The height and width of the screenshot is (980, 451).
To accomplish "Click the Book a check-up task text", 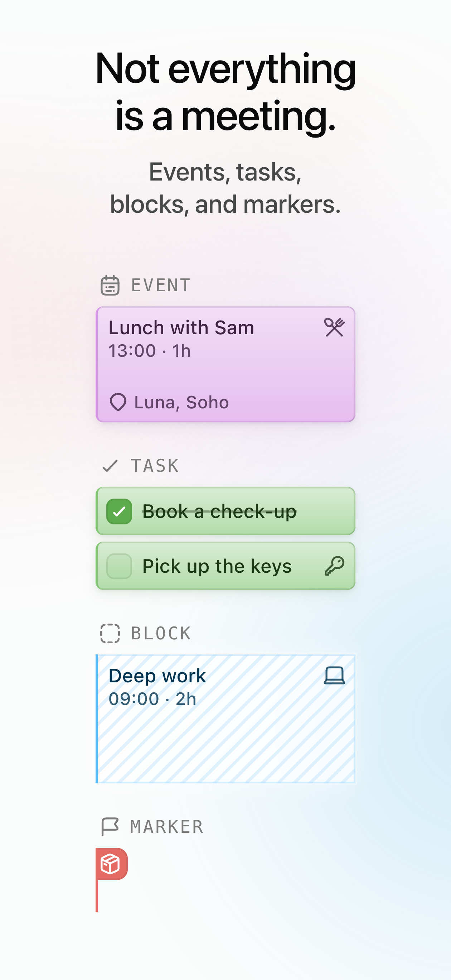I will (x=219, y=511).
